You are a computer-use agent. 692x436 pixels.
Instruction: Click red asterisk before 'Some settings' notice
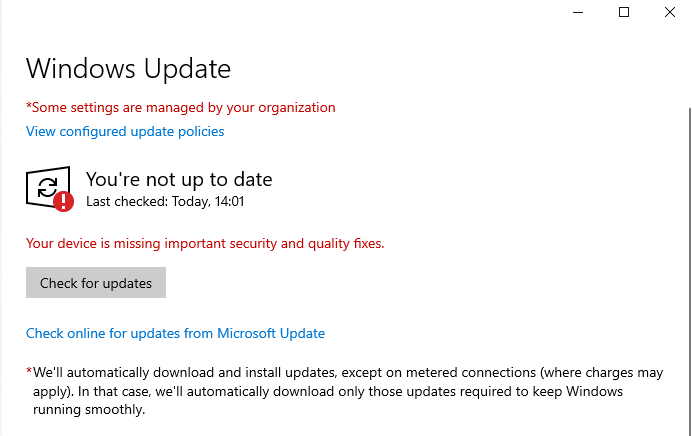pyautogui.click(x=29, y=106)
